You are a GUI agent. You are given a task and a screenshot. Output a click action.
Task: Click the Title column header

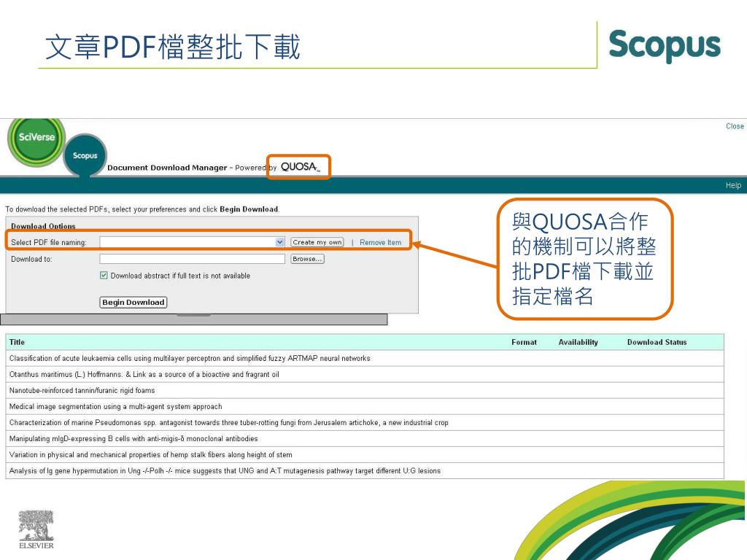(x=18, y=342)
